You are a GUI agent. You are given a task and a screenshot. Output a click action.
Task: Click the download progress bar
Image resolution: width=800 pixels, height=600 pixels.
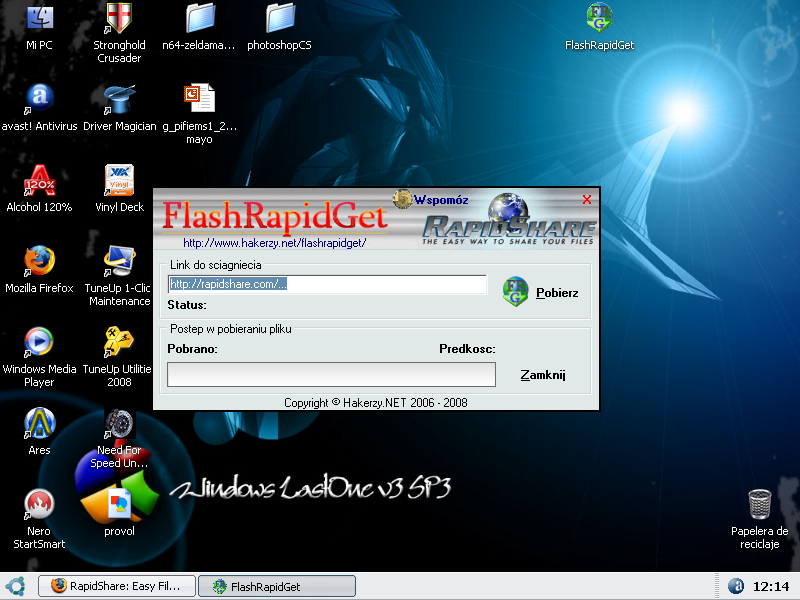click(x=331, y=374)
